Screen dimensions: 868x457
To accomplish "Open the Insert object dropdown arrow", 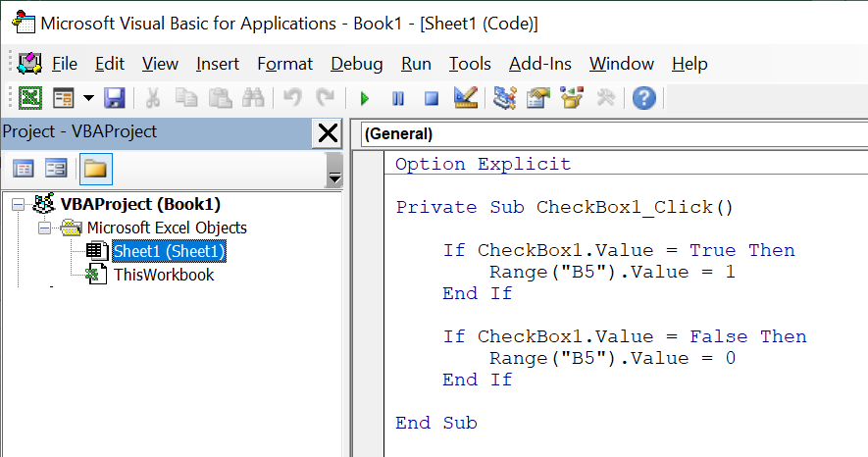I will tap(88, 98).
